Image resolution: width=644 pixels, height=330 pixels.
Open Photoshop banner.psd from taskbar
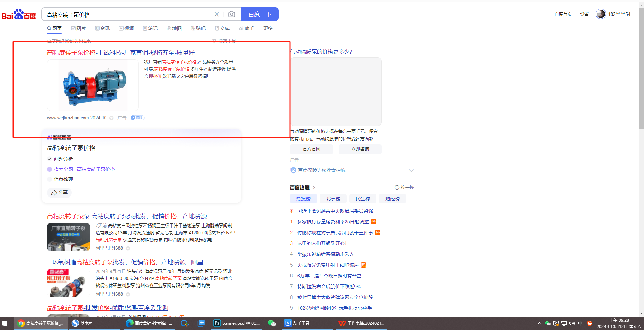[237, 323]
